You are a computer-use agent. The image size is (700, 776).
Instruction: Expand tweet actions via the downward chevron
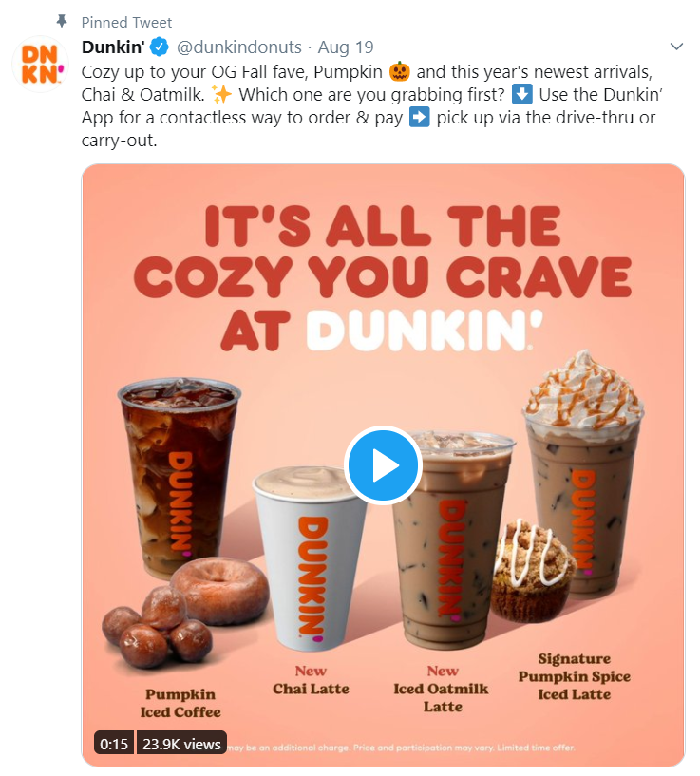tap(676, 46)
